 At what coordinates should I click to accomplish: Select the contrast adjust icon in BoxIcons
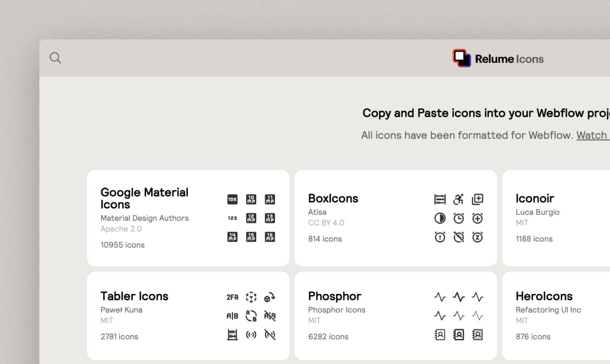440,218
